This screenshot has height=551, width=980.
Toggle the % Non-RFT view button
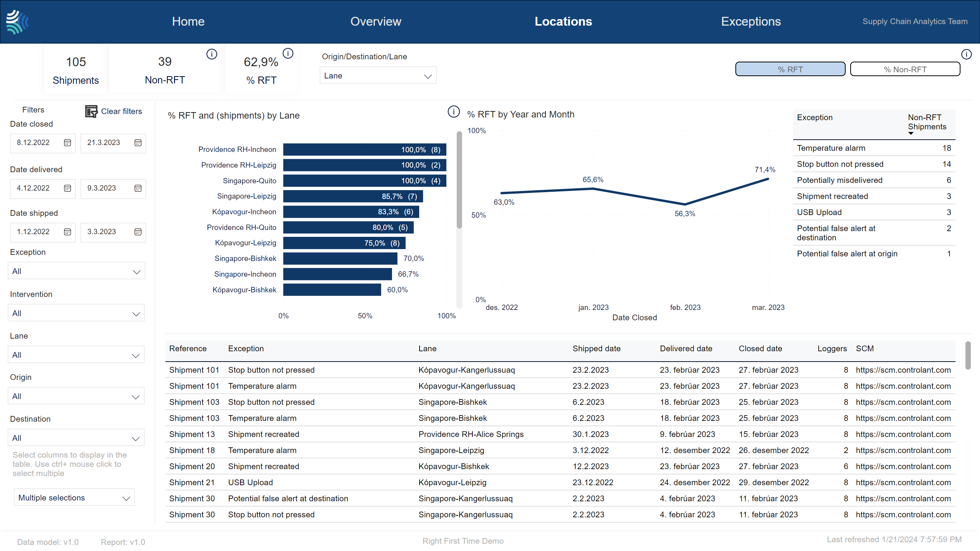(905, 69)
